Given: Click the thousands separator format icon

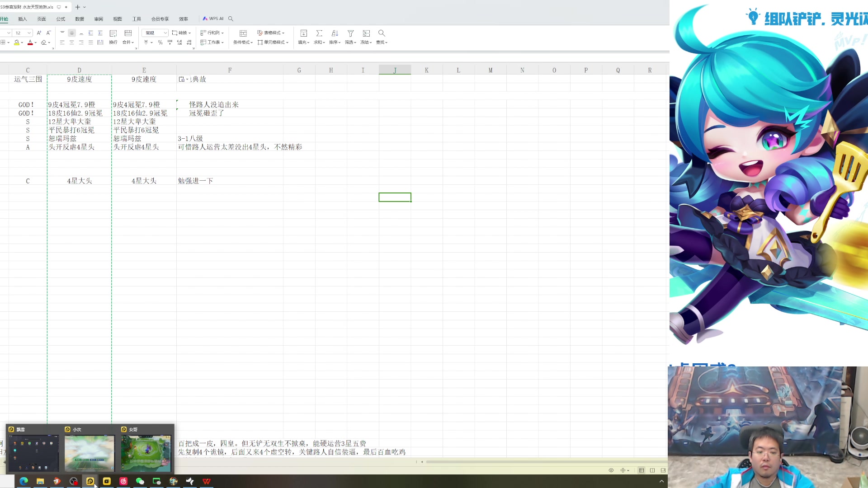Looking at the screenshot, I should pyautogui.click(x=170, y=42).
